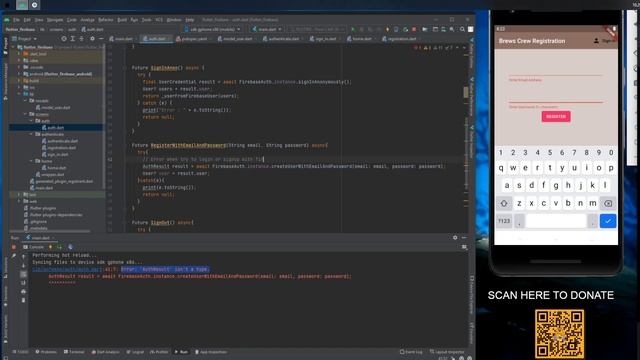This screenshot has height=360, width=640.
Task: Open the Event Log in the status bar
Action: (x=411, y=352)
